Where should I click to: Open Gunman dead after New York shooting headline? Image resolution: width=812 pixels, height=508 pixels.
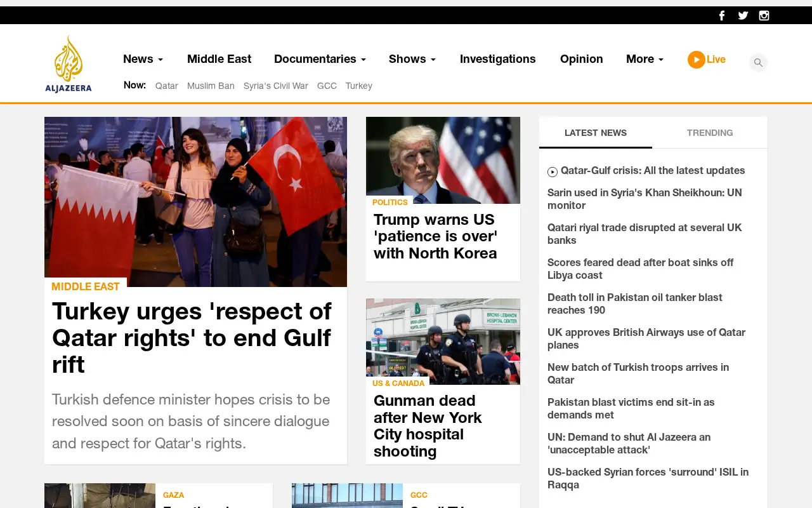coord(428,426)
